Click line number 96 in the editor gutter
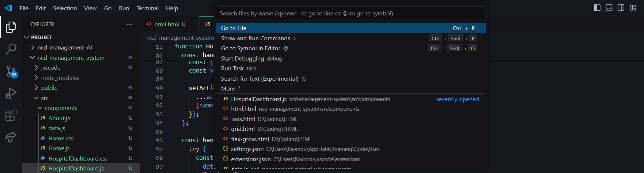 tap(159, 140)
